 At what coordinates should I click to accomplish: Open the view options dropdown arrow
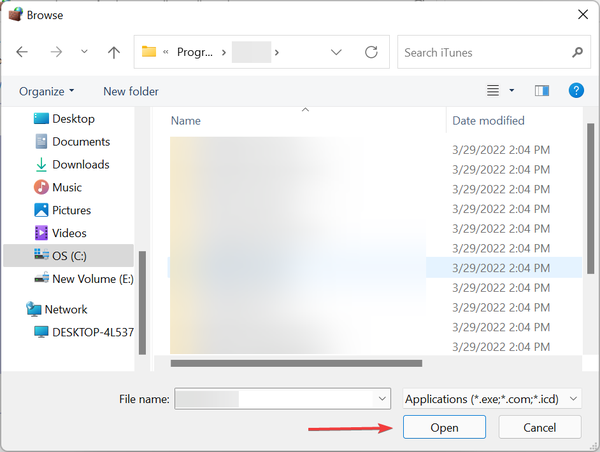tap(512, 91)
